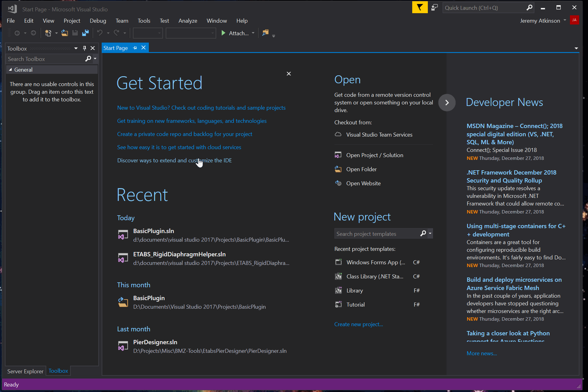Close the Toolbox panel

pyautogui.click(x=93, y=48)
